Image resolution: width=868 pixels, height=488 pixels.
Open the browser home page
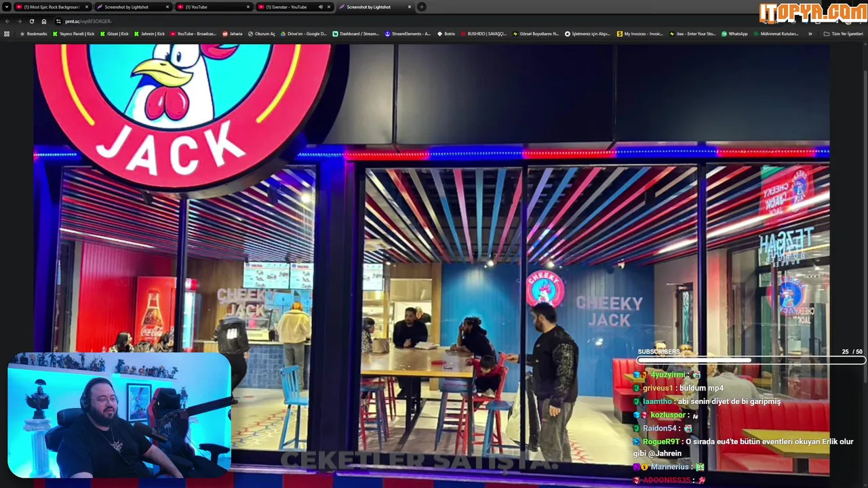(44, 21)
